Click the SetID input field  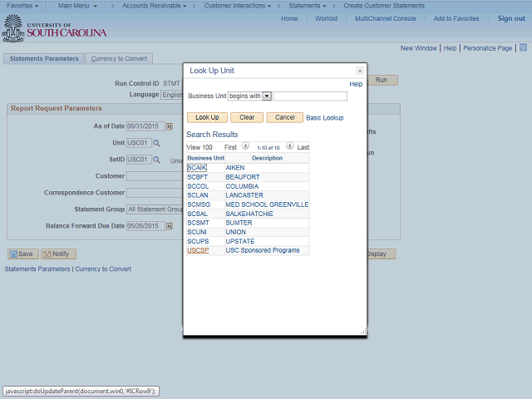pyautogui.click(x=139, y=160)
